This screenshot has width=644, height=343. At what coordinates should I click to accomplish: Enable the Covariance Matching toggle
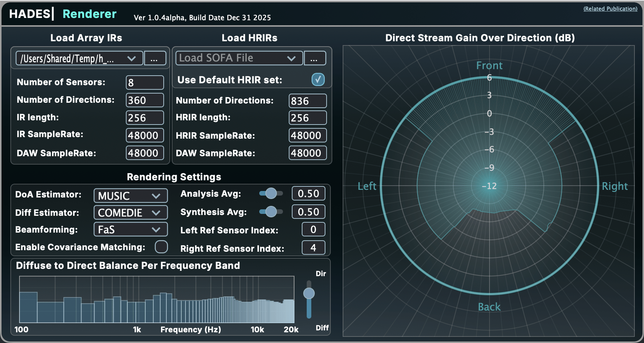pyautogui.click(x=161, y=247)
